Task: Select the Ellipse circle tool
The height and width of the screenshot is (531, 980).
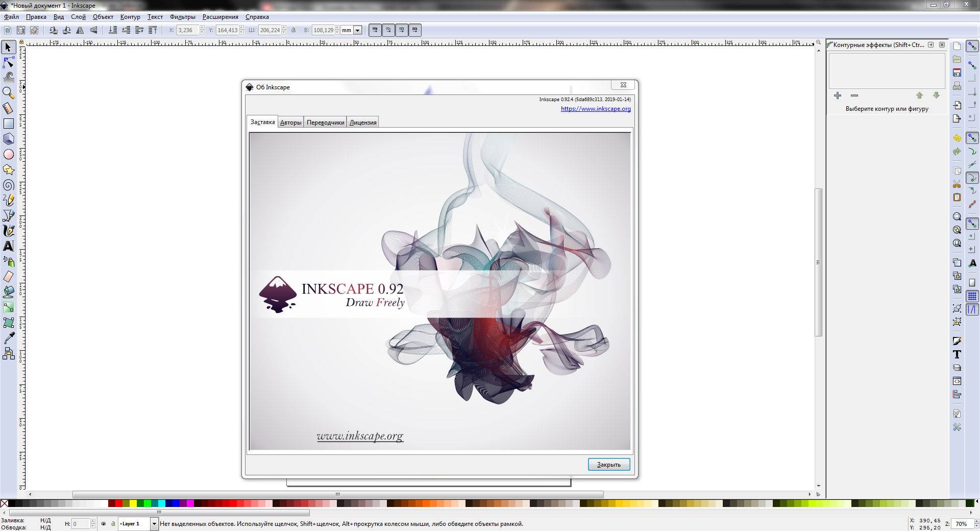Action: point(8,154)
